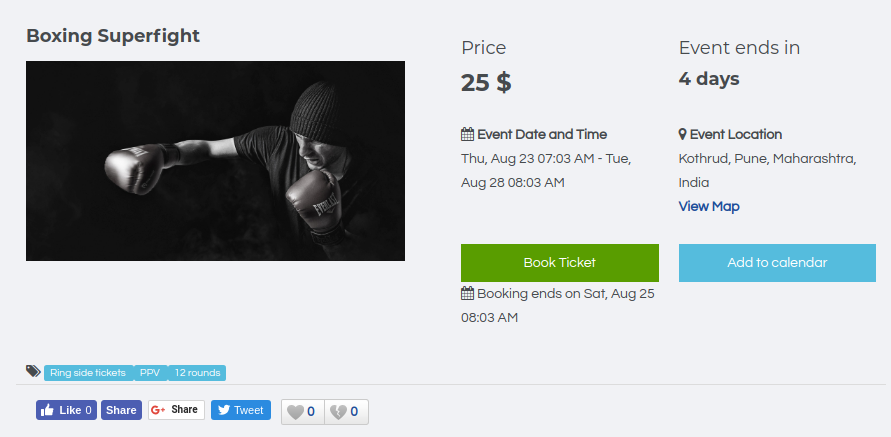Click the tags icon beside Ring side tickets
Screen dimensions: 891x437
pos(33,372)
